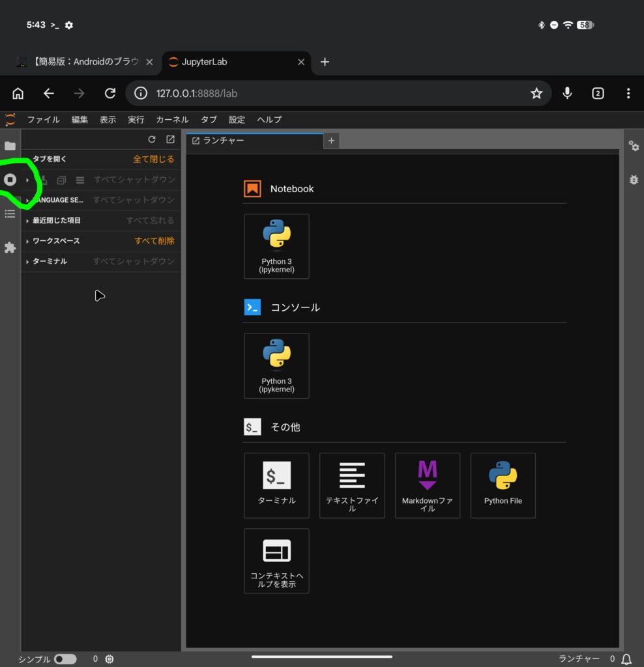The width and height of the screenshot is (644, 667).
Task: Expand the ワークスペース section
Action: 56,241
